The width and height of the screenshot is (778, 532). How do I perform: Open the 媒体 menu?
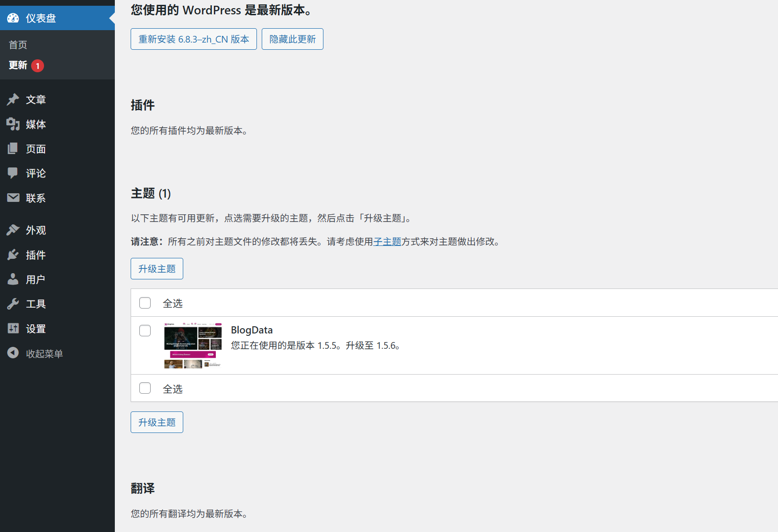(57, 124)
